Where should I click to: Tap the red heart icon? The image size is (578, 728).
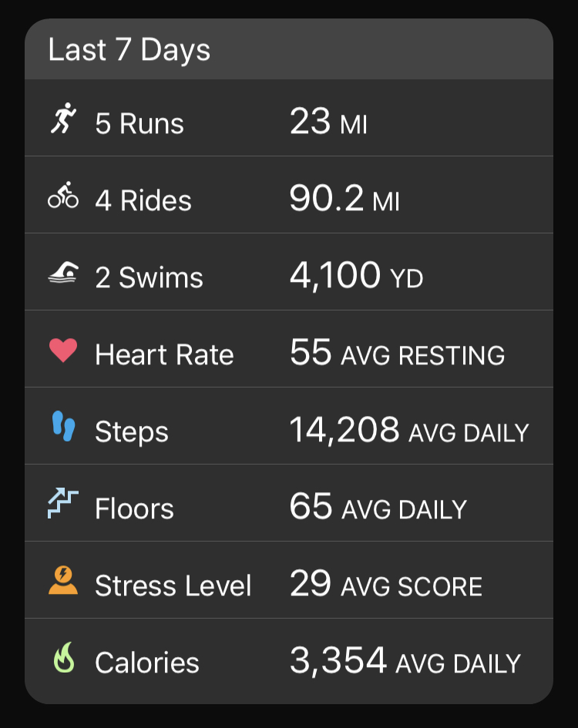[x=63, y=351]
